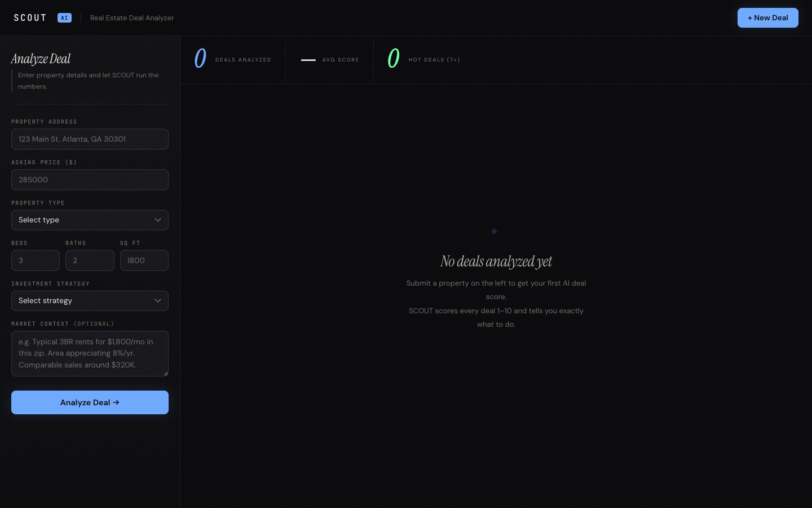Click the Property Address input field
This screenshot has width=812, height=508.
[90, 139]
